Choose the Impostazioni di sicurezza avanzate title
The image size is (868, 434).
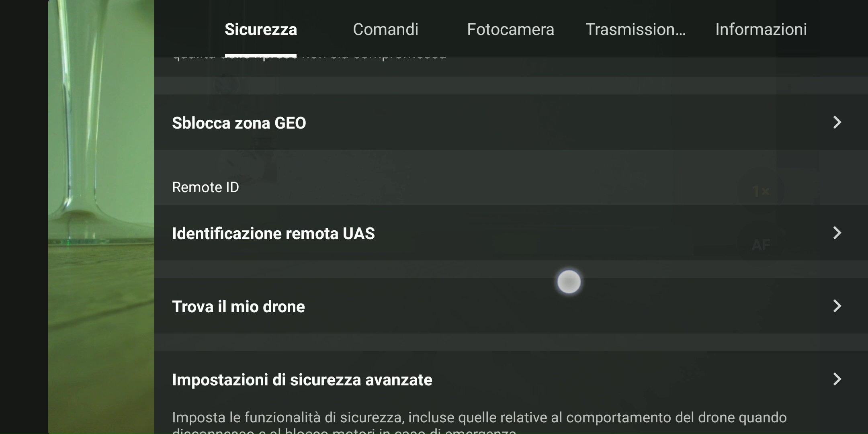(302, 380)
